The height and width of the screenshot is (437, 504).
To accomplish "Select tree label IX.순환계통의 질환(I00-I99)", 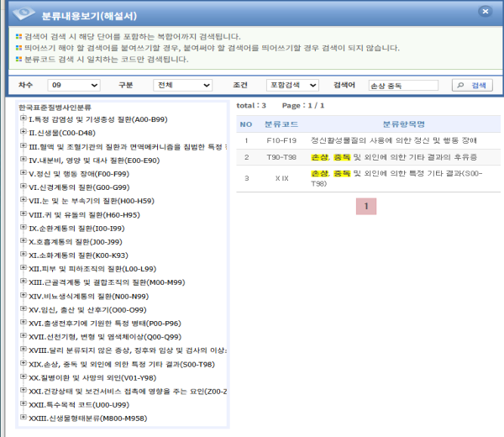I will point(76,229).
